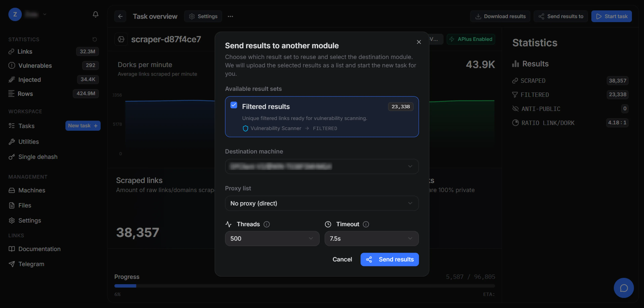Screen dimensions: 644x308
Task: Close the Send results dialog
Action: [419, 42]
